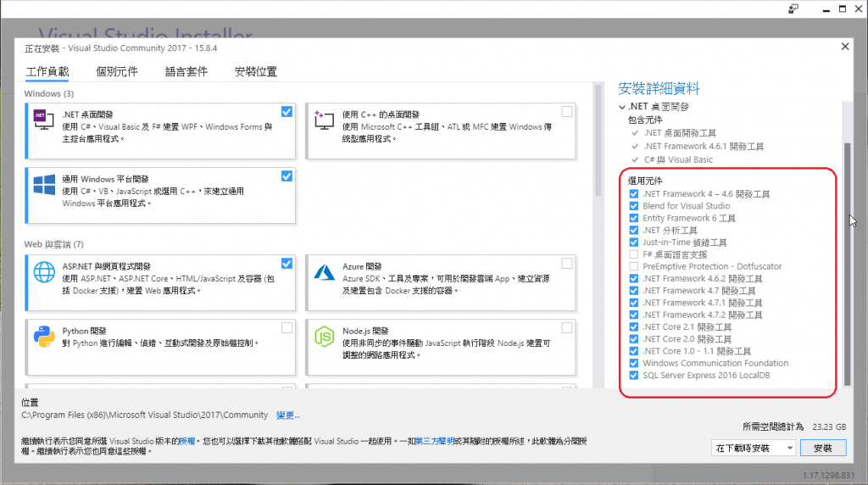Click .NET Framework 4.6.1 開發工具 included item
868x485 pixels.
pos(704,146)
